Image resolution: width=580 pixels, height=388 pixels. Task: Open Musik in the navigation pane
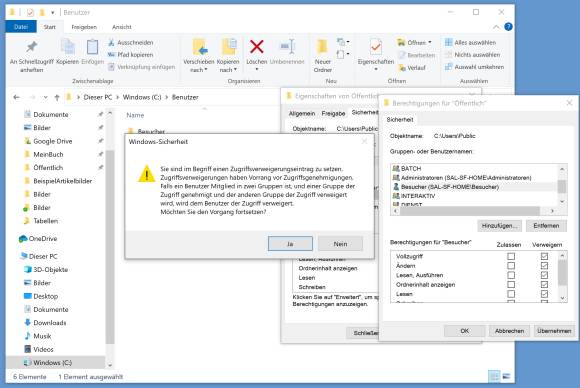coord(38,336)
